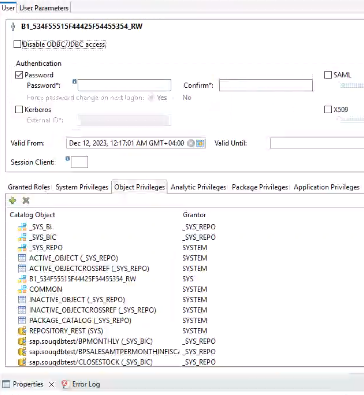
Task: Select the Object Privileges tab
Action: point(140,187)
